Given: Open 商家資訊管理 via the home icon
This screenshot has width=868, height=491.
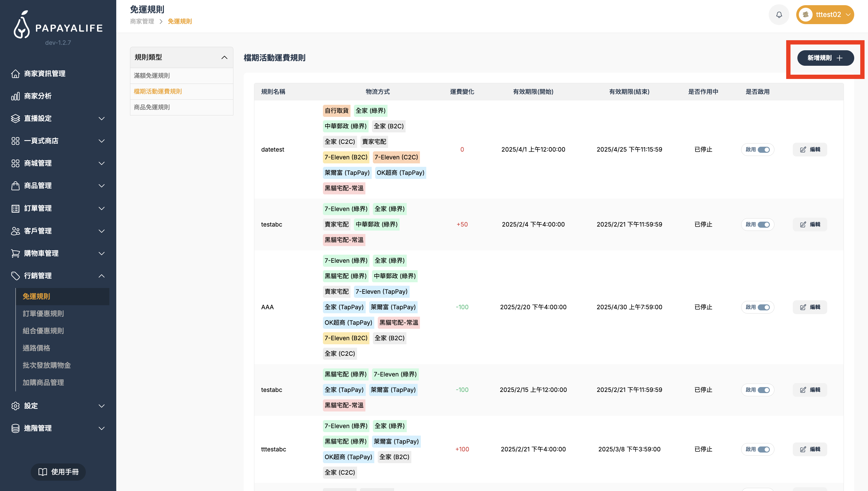Looking at the screenshot, I should [x=16, y=74].
